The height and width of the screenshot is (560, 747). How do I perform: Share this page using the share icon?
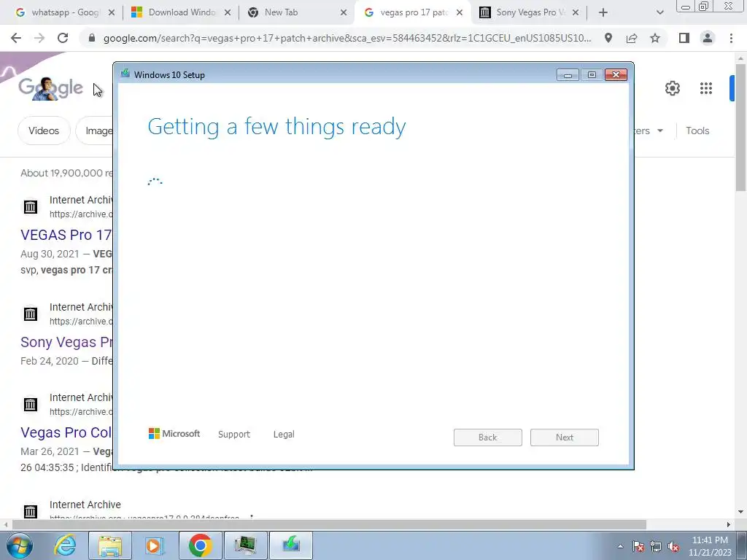[632, 38]
